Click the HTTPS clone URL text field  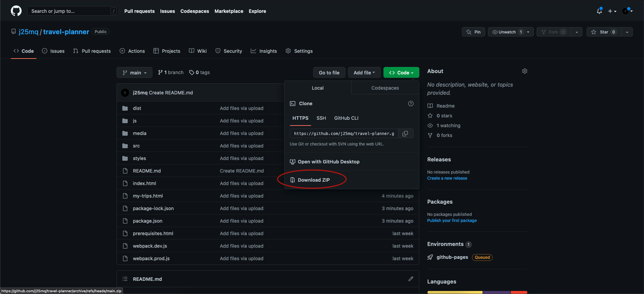344,134
